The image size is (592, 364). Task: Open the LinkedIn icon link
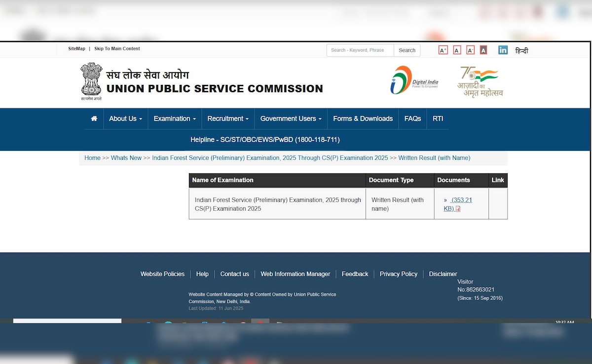[x=503, y=50]
